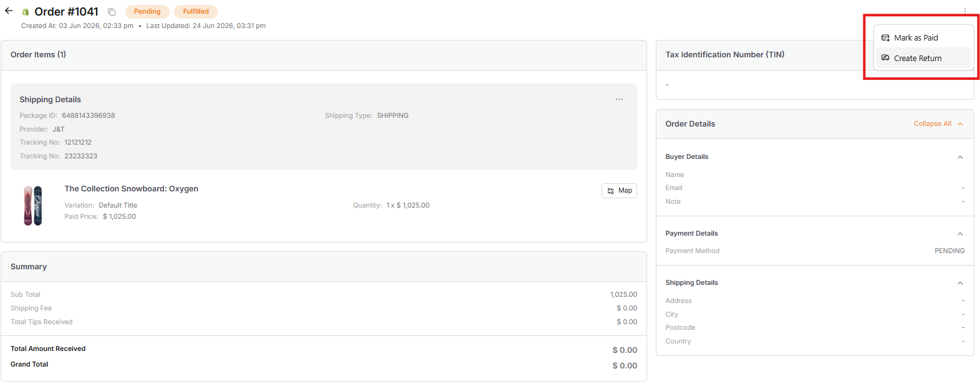The image size is (980, 389).
Task: Click the Map button for the snowboard item
Action: (x=619, y=191)
